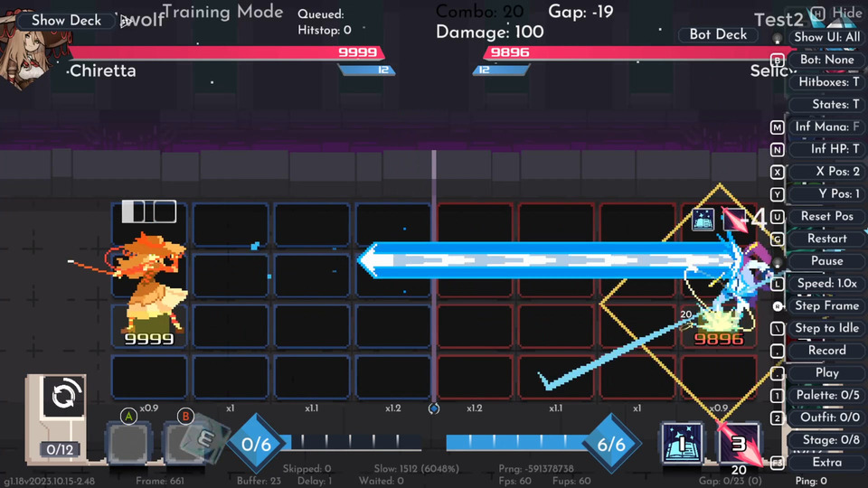The height and width of the screenshot is (488, 868).
Task: Click the U key icon beside Reset Pos
Action: (778, 217)
